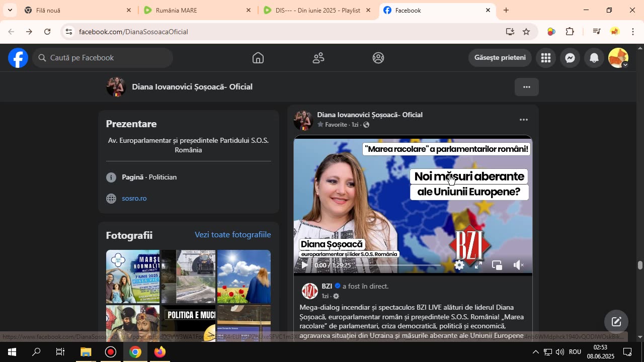The height and width of the screenshot is (362, 644).
Task: View site information icon in address bar
Action: 69,32
